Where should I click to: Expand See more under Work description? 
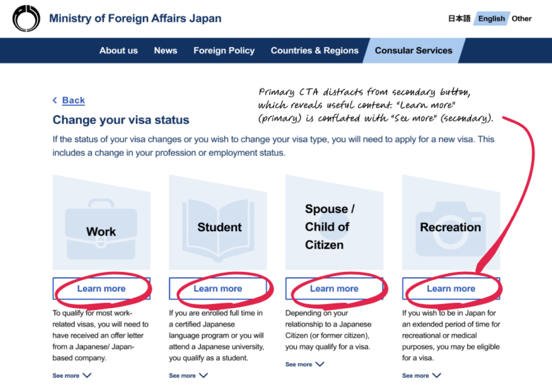(72, 376)
